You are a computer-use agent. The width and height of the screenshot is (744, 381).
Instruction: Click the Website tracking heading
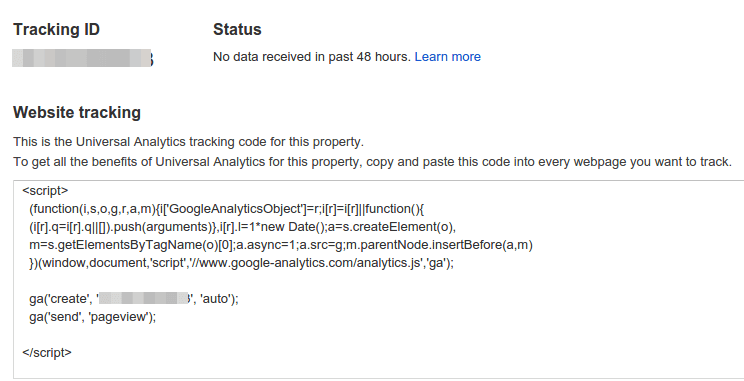pyautogui.click(x=77, y=112)
